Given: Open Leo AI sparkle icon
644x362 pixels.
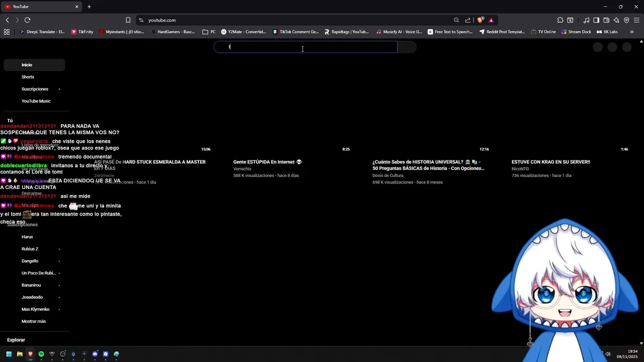Looking at the screenshot, I should click(x=616, y=20).
